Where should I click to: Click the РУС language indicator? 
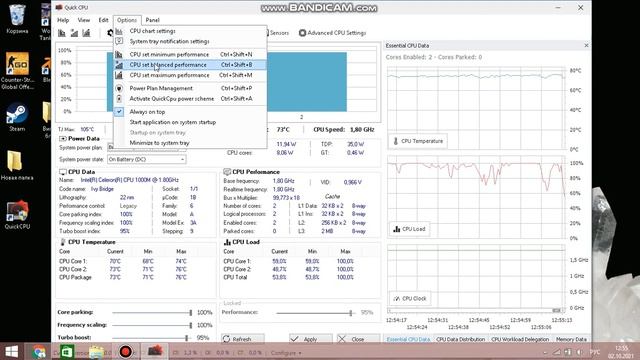pyautogui.click(x=595, y=352)
